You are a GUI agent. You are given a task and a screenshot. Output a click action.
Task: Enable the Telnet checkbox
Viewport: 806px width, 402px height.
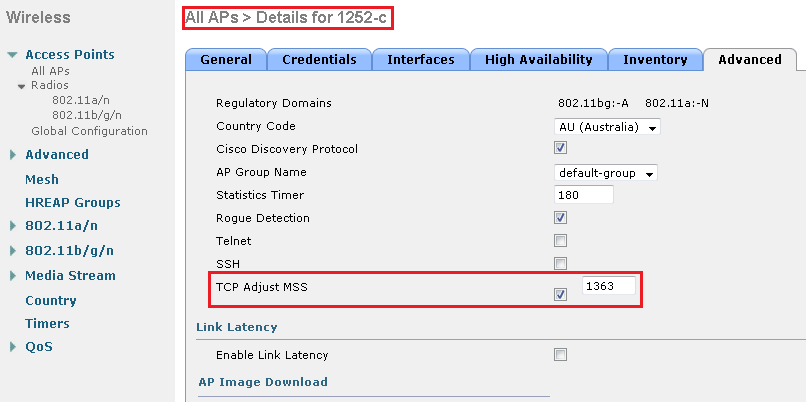click(561, 241)
